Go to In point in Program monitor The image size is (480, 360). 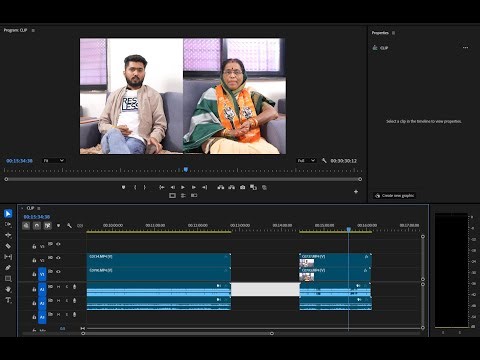[162, 187]
